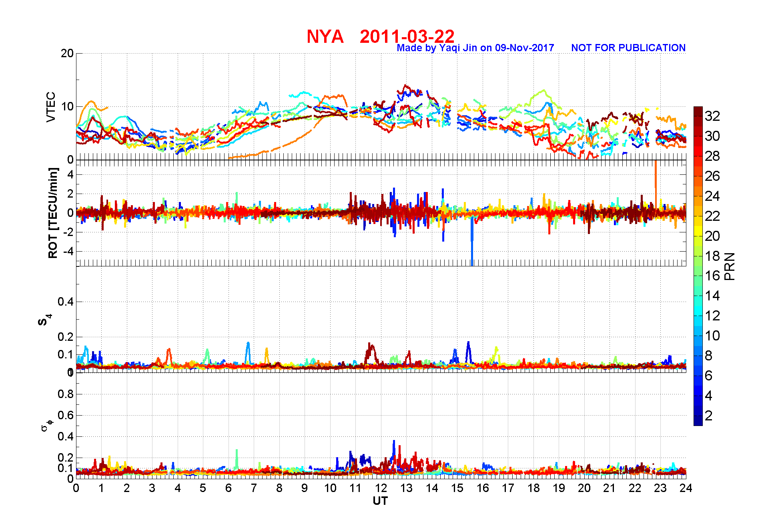Click the sigma phi axis tick label 0.8

tap(66, 394)
